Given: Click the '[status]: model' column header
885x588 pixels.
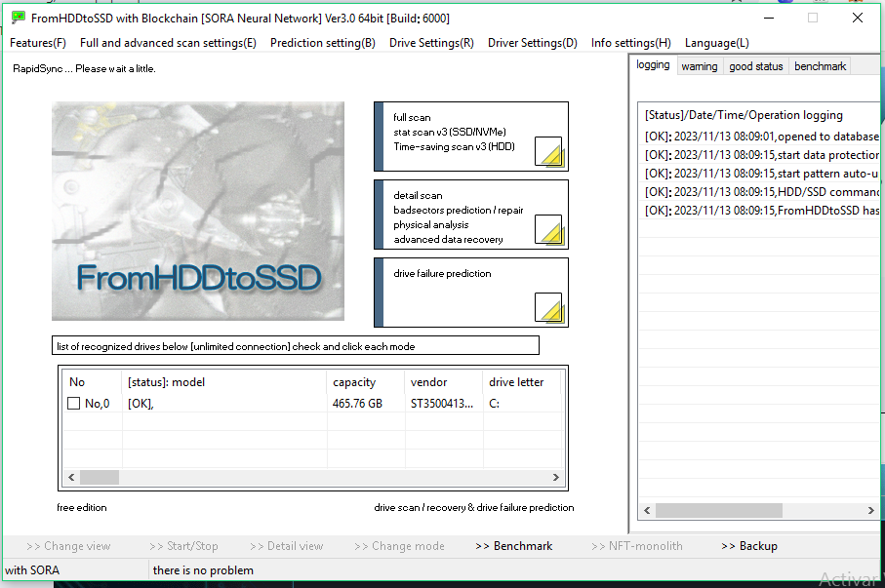Looking at the screenshot, I should point(224,382).
